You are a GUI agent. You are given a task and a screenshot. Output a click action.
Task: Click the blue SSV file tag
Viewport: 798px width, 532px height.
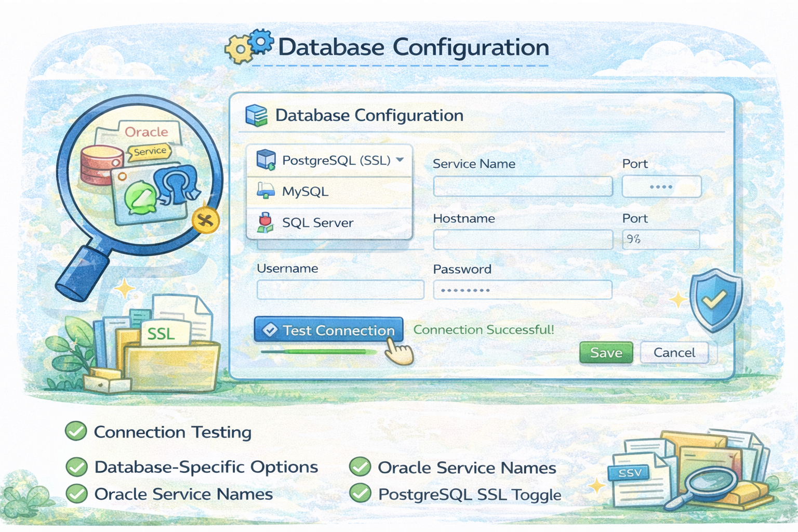coord(630,473)
